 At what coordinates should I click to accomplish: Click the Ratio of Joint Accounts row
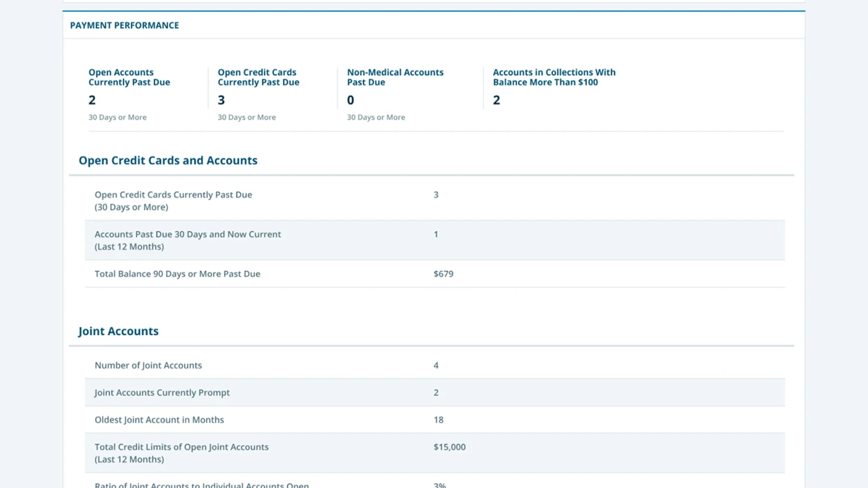201,485
